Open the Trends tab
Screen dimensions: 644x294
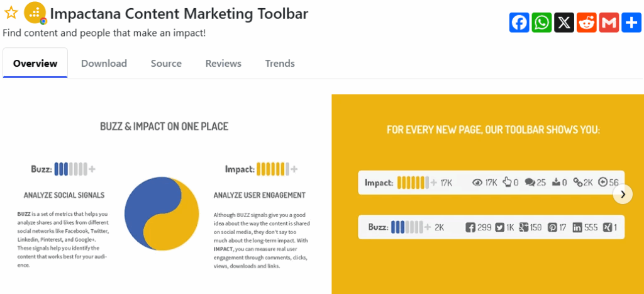click(x=280, y=64)
